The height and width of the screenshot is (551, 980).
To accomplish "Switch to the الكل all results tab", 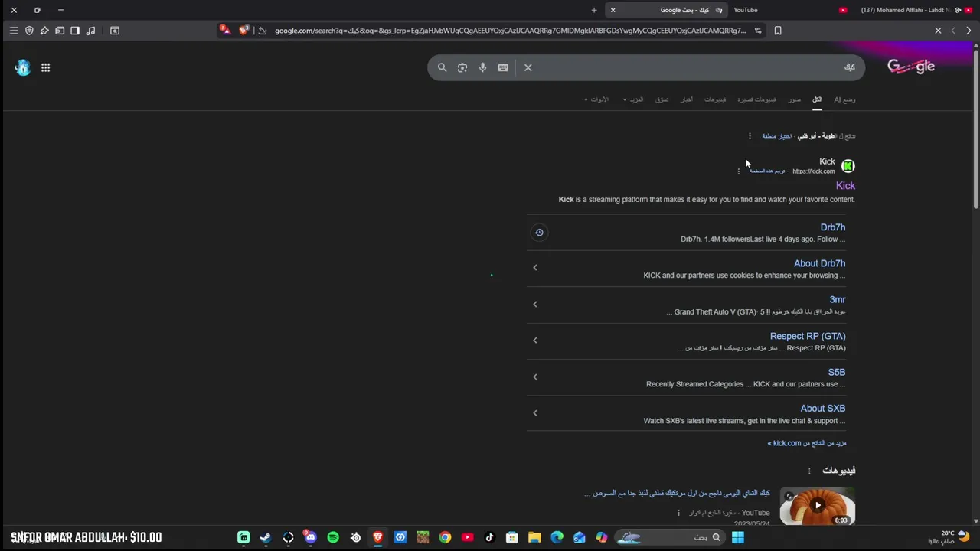I will pyautogui.click(x=817, y=99).
